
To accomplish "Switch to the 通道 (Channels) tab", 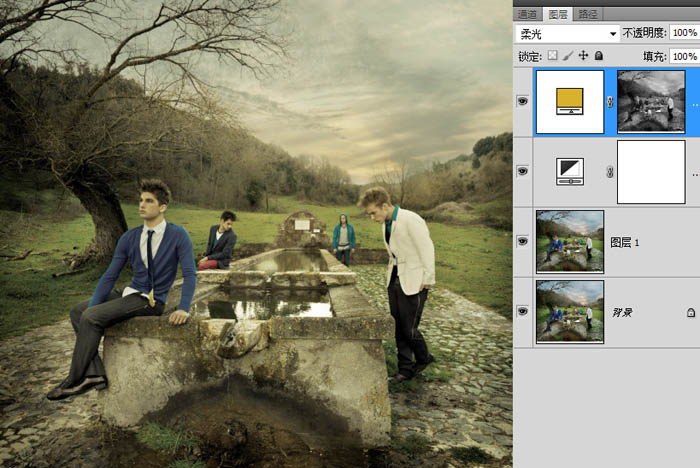I will pyautogui.click(x=528, y=14).
